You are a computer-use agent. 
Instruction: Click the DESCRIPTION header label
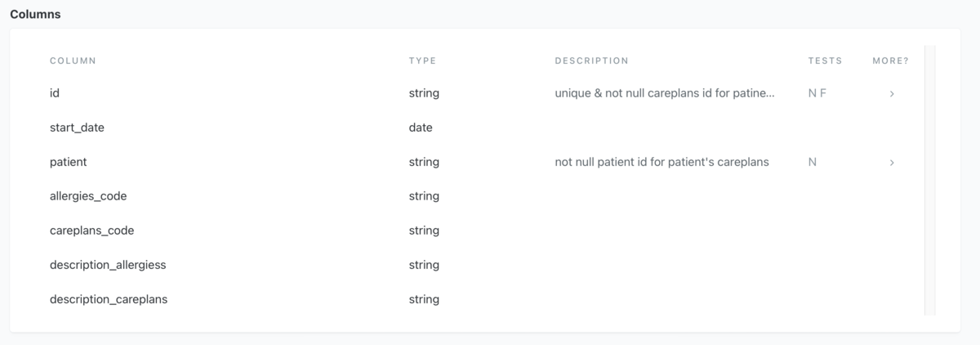pyautogui.click(x=591, y=60)
